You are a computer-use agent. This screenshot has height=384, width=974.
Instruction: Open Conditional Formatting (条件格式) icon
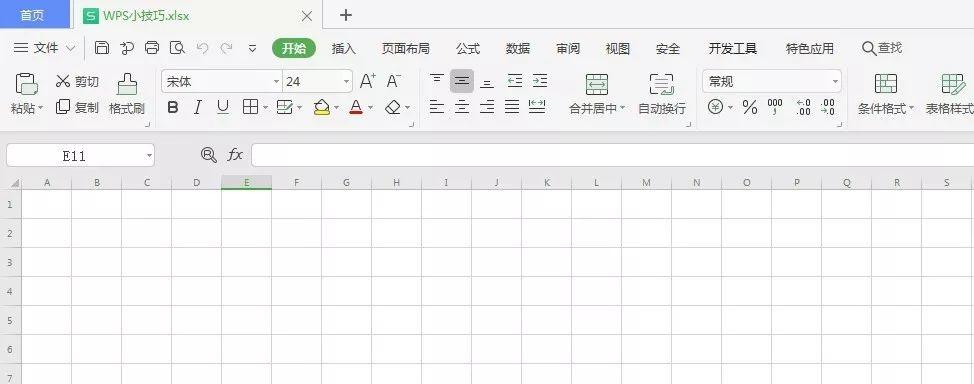pos(886,84)
